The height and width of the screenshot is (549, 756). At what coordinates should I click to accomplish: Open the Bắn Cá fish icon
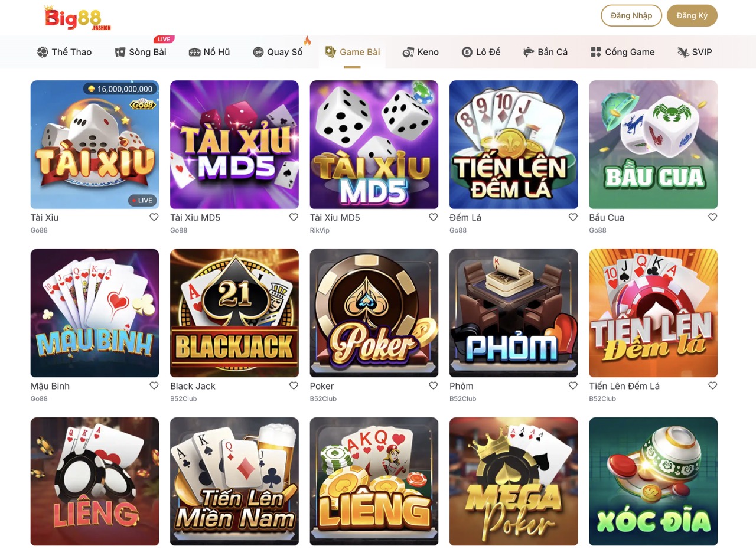pyautogui.click(x=529, y=52)
